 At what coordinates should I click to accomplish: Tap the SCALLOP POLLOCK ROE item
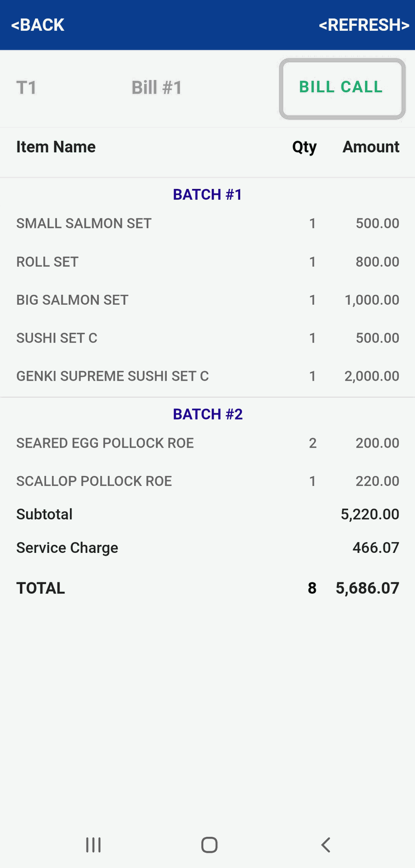tap(94, 481)
